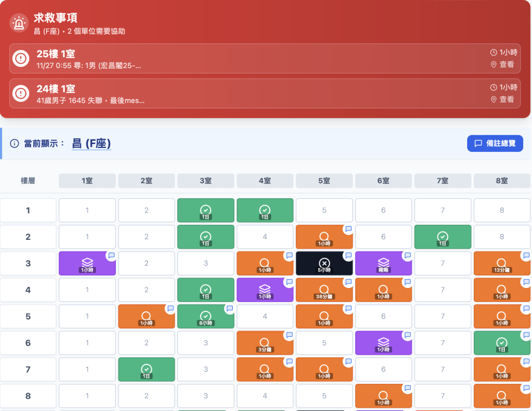Click the green 8小時 check icon on floor 5 room 3
532x411 pixels.
(206, 316)
